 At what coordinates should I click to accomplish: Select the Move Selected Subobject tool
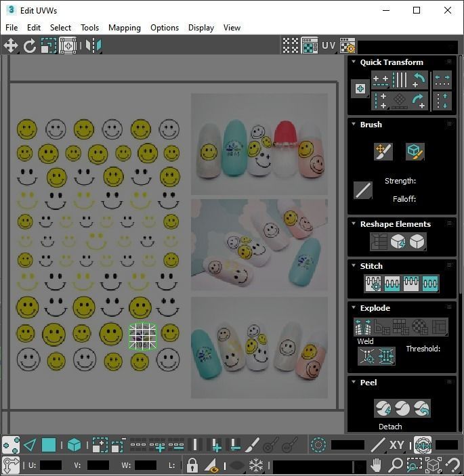[x=11, y=46]
